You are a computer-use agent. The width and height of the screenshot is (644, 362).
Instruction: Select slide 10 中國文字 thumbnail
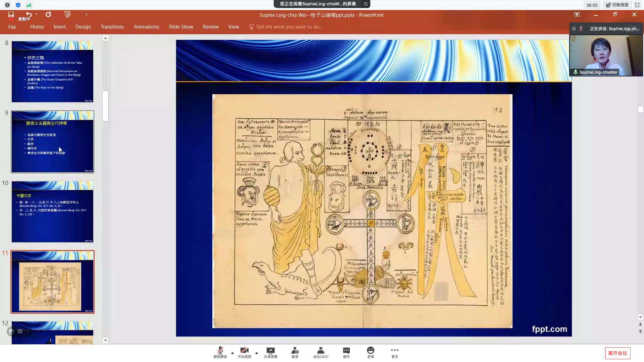[x=53, y=212]
